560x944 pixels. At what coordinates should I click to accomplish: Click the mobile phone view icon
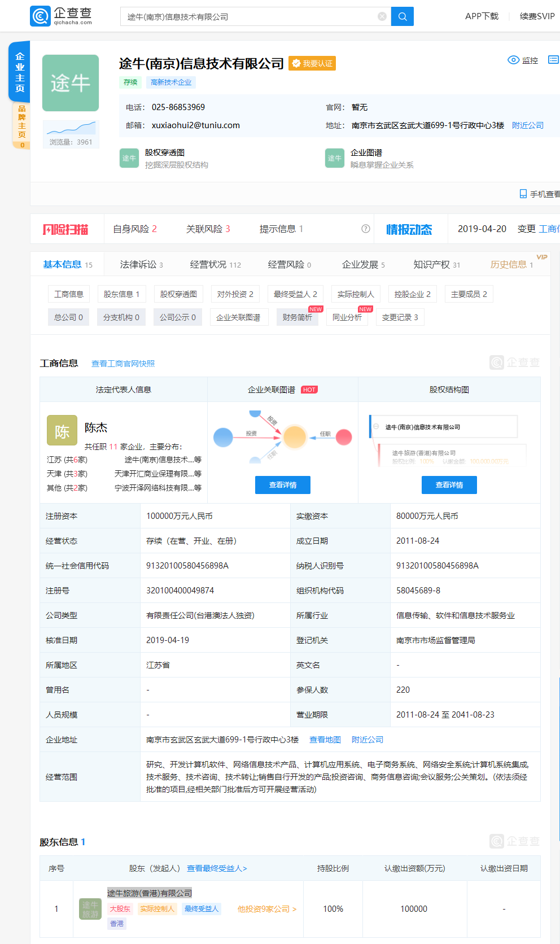523,194
